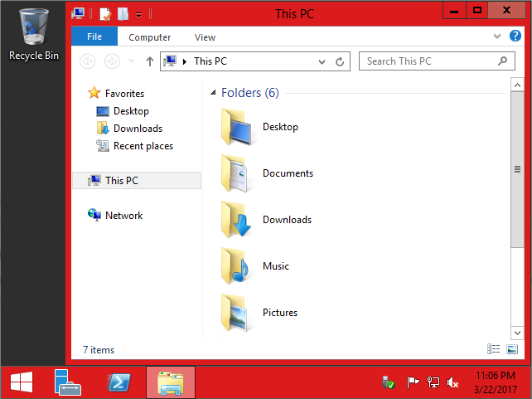Launch PowerShell from the taskbar
This screenshot has height=399, width=532.
tap(119, 382)
